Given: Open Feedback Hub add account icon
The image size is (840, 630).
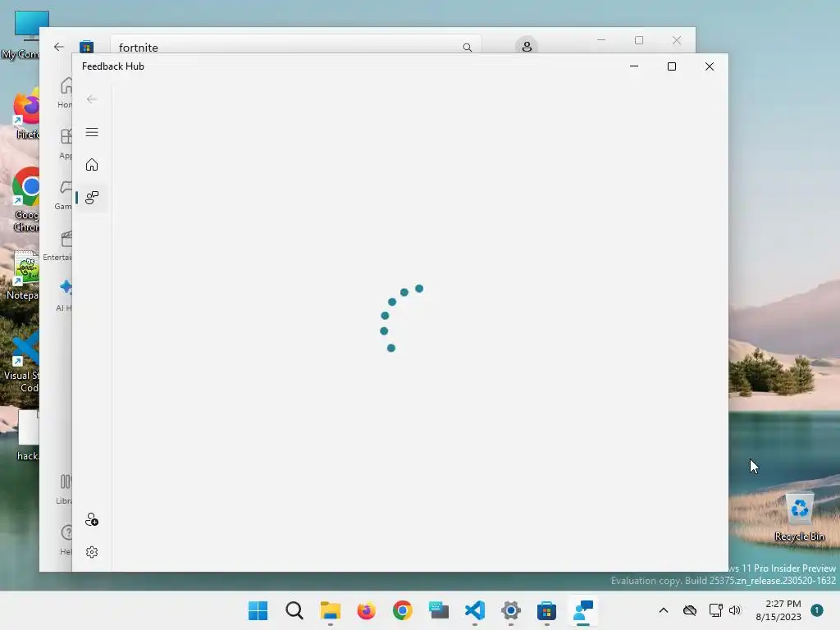Looking at the screenshot, I should (x=92, y=519).
